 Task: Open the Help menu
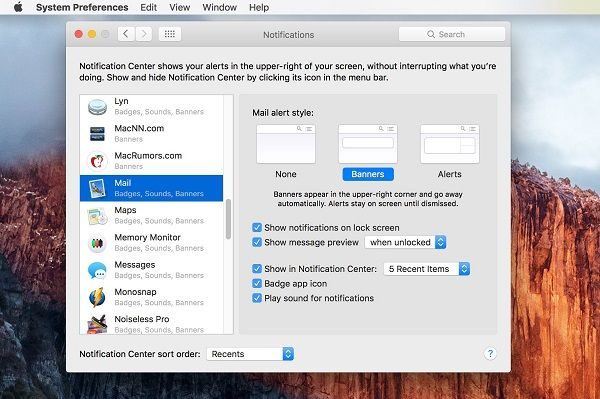(259, 7)
